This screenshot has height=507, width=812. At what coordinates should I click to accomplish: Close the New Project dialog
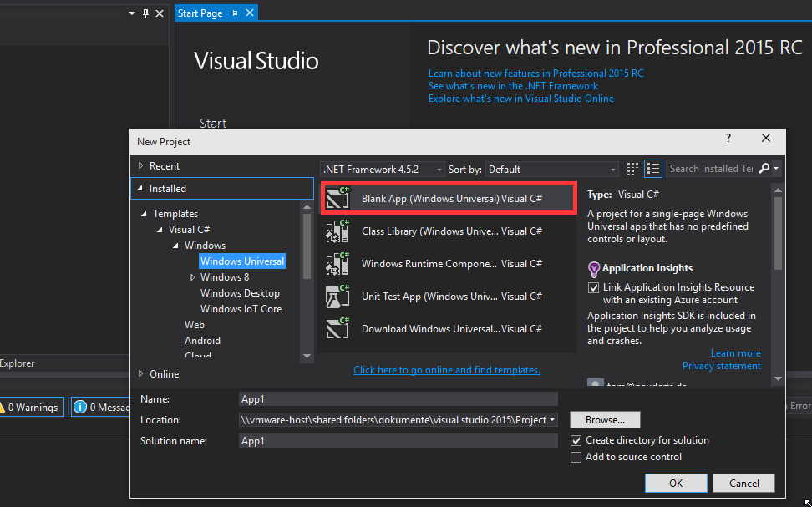pyautogui.click(x=766, y=139)
